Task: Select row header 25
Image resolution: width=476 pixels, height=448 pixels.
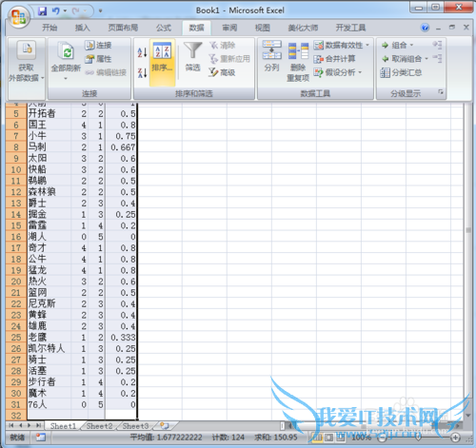Action: 16,338
